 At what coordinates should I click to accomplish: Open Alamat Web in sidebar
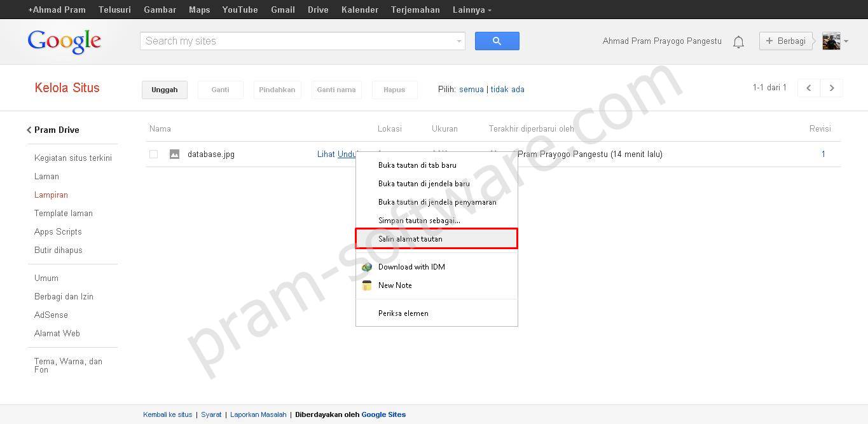[x=57, y=333]
